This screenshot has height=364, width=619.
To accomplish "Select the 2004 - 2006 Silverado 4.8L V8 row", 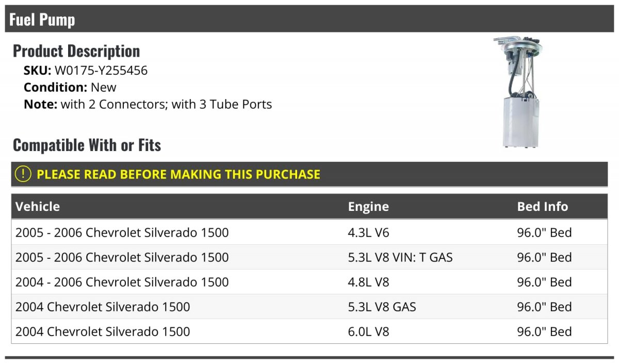I will [309, 282].
